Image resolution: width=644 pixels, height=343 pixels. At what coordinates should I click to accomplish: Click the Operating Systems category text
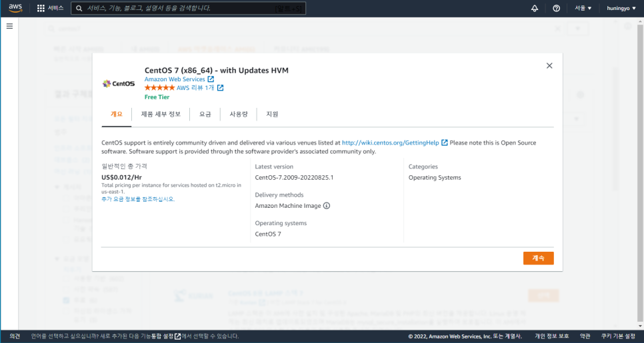(x=435, y=178)
